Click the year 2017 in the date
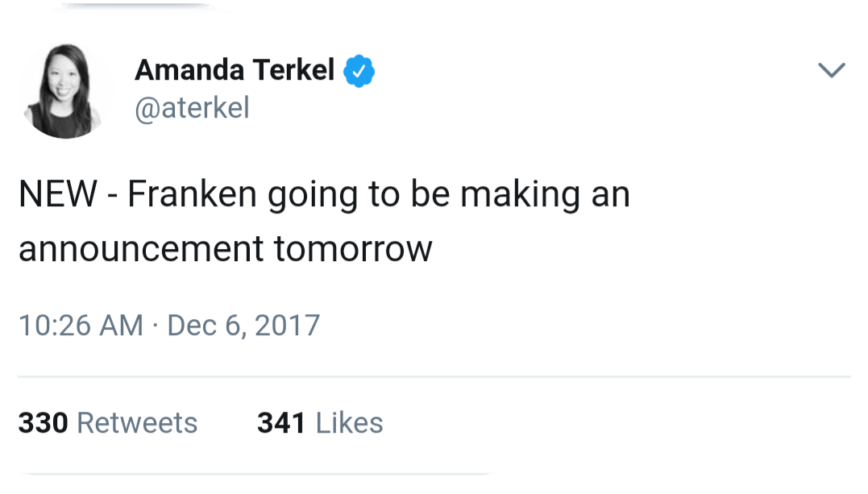The image size is (868, 494). point(288,326)
